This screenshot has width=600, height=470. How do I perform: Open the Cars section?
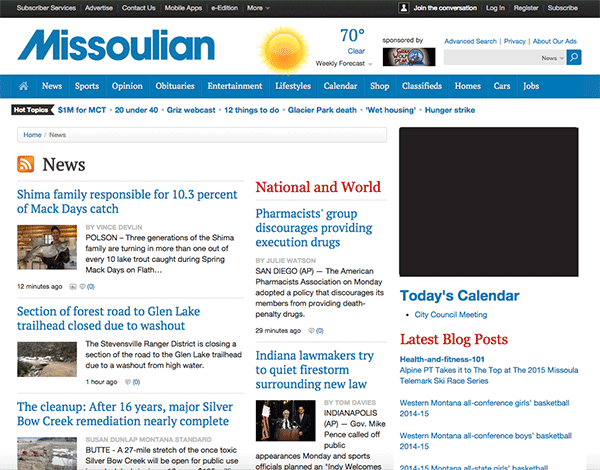pos(502,86)
